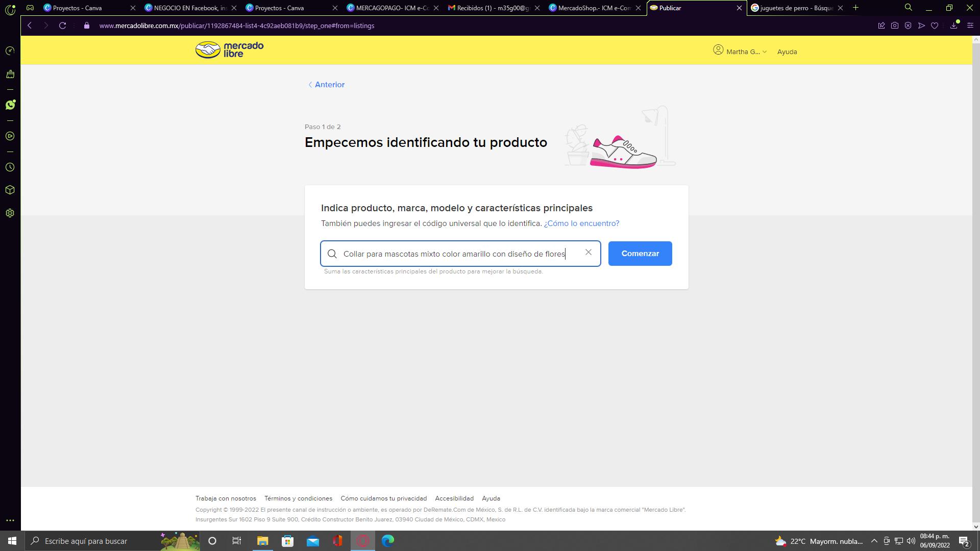Viewport: 980px width, 551px height.
Task: Clear the product search text with the X
Action: tap(589, 253)
